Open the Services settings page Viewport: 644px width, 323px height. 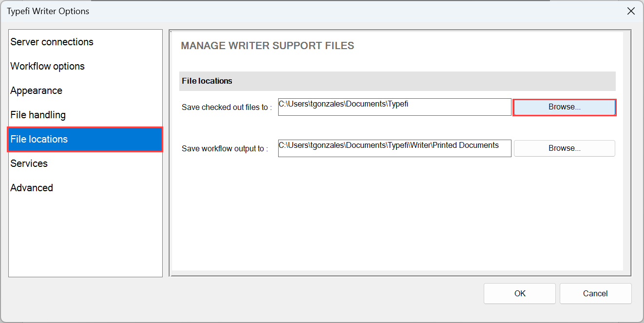(x=29, y=163)
